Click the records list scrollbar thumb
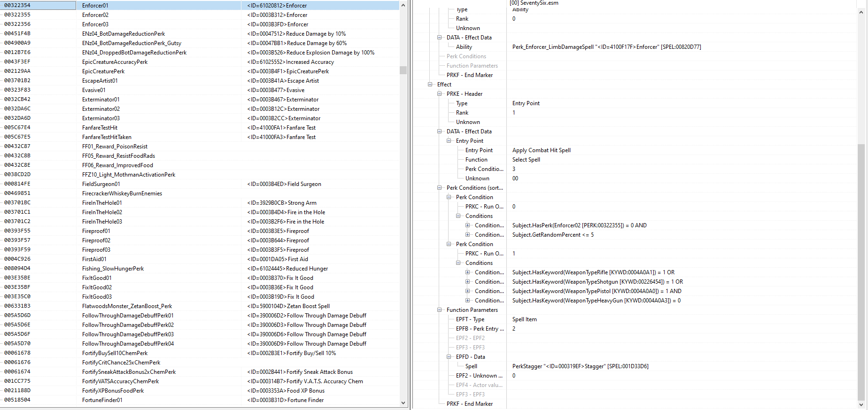868x410 pixels. [x=403, y=70]
